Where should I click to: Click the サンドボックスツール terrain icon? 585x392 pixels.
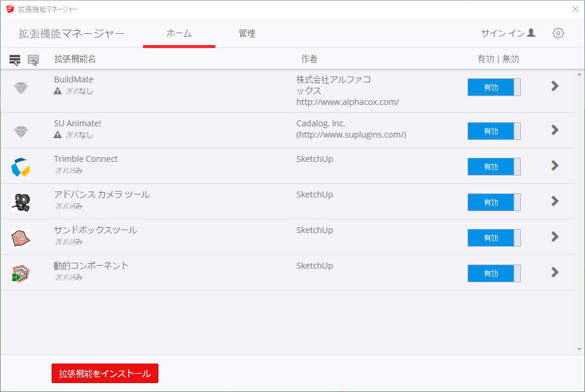(21, 238)
